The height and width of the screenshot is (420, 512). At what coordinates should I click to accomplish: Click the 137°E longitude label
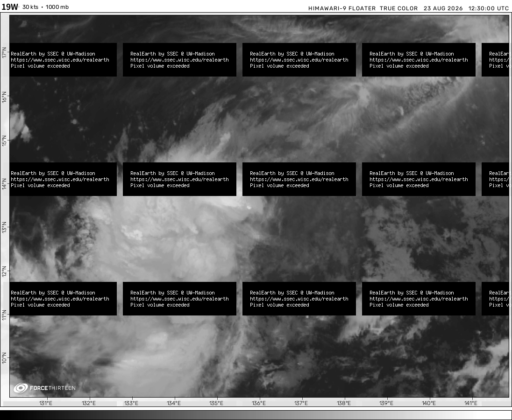301,403
